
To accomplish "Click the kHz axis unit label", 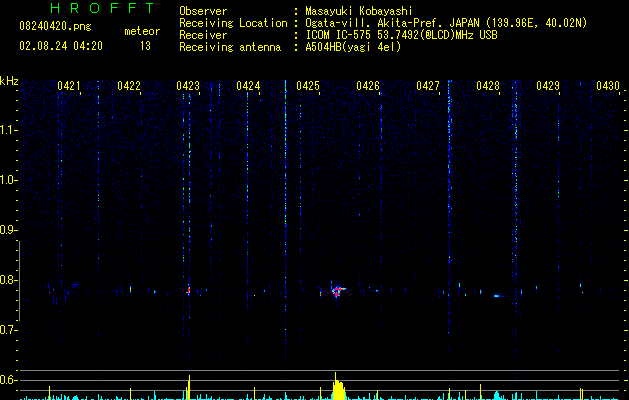I will 9,81.
